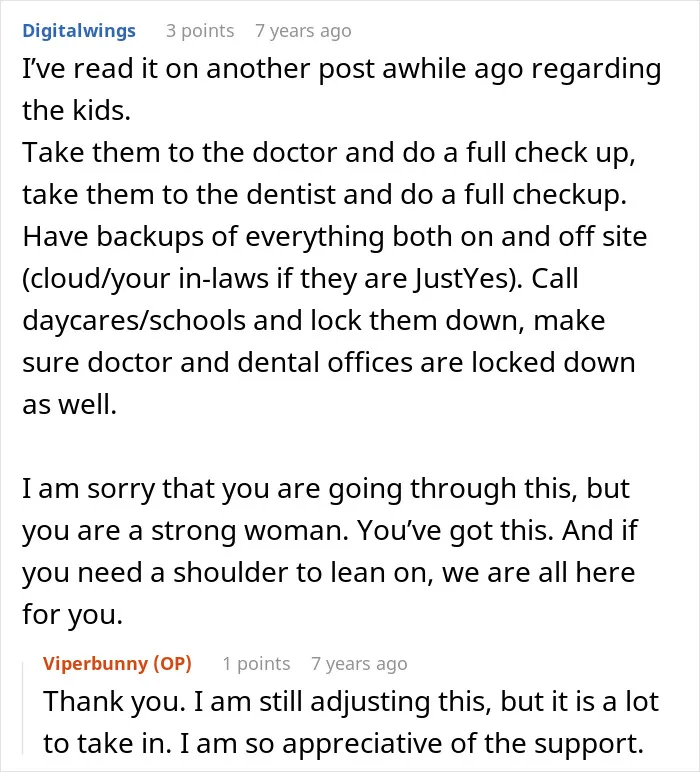Click the sentence "Have backups of everything"

tap(335, 237)
